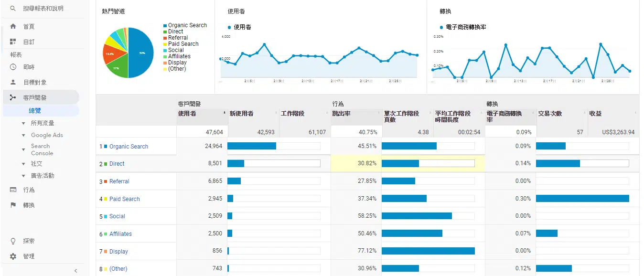Click the red Referral legend swatch
Image resolution: width=644 pixels, height=276 pixels.
pos(165,38)
